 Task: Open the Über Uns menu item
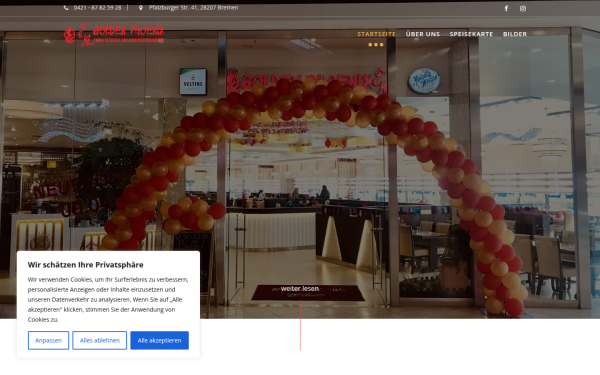click(x=422, y=34)
